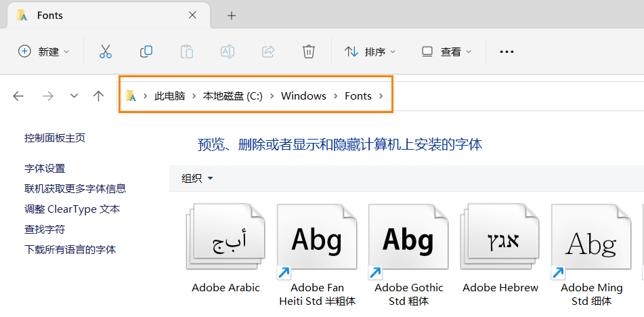Image resolution: width=644 pixels, height=317 pixels.
Task: Click the Rename icon in toolbar
Action: tap(228, 51)
